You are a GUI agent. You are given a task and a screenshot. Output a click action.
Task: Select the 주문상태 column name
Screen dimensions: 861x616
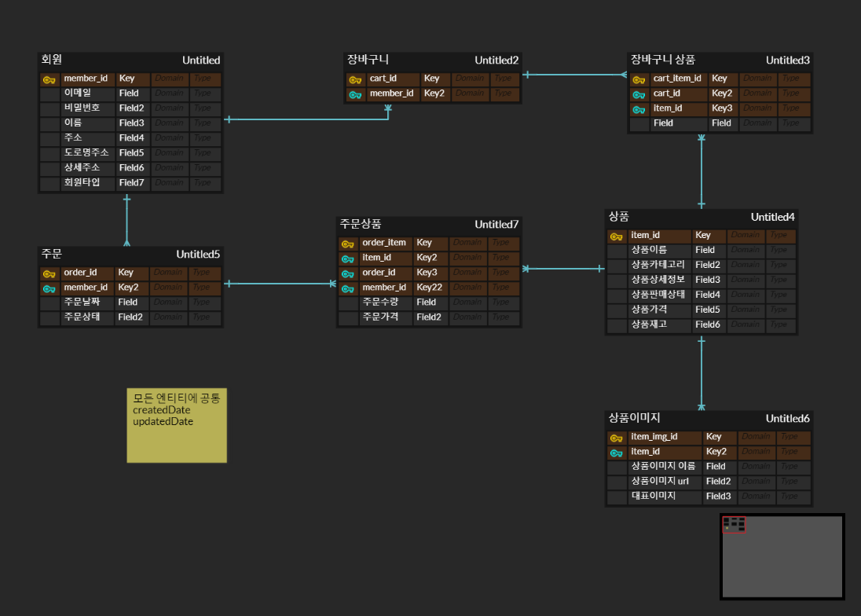(82, 316)
